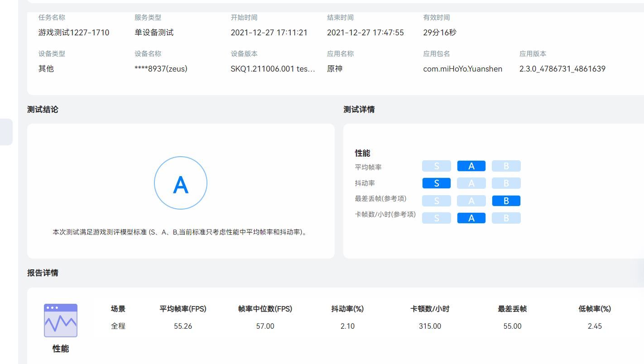Click start time 2021-12-27 17:11:21
The image size is (644, 364).
(x=269, y=33)
